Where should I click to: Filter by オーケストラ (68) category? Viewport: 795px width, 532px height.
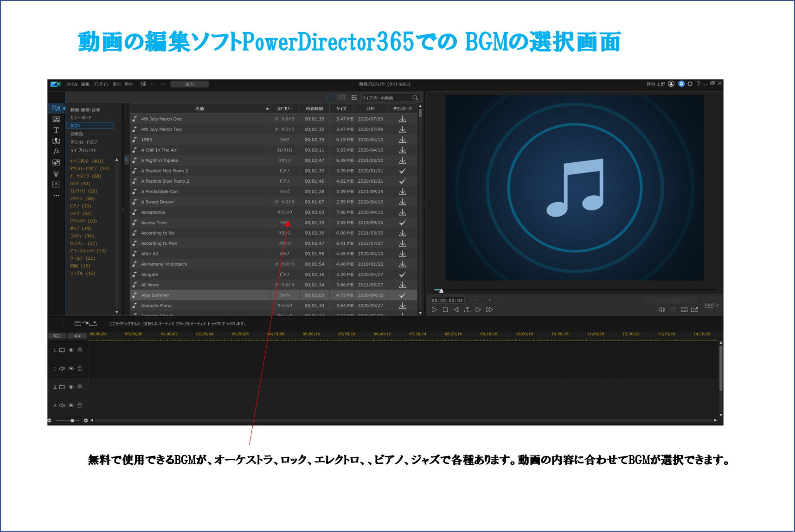coord(85,176)
